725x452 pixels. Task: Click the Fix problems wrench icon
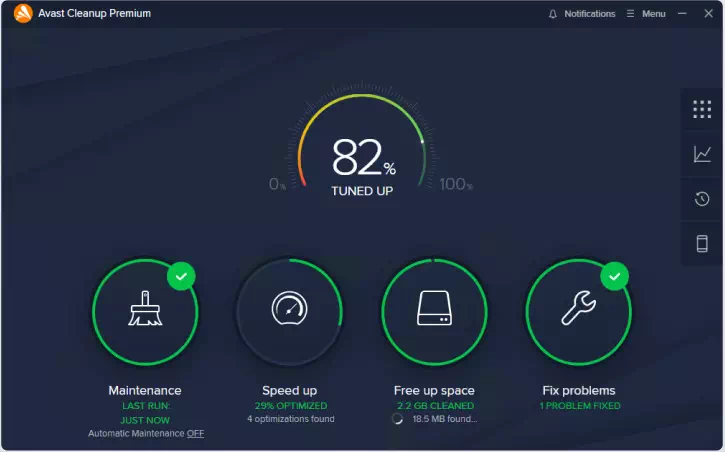point(579,308)
